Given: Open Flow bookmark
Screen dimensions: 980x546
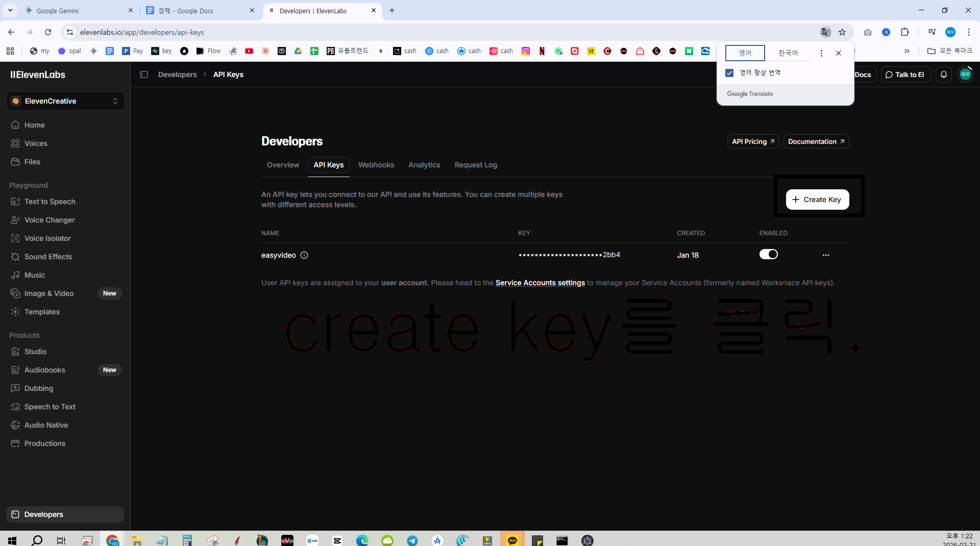Looking at the screenshot, I should click(209, 51).
